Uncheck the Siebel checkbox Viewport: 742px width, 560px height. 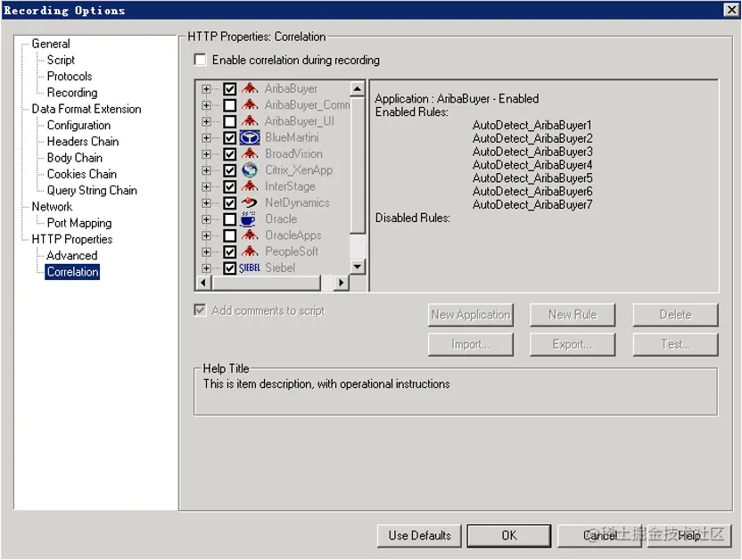pos(230,268)
